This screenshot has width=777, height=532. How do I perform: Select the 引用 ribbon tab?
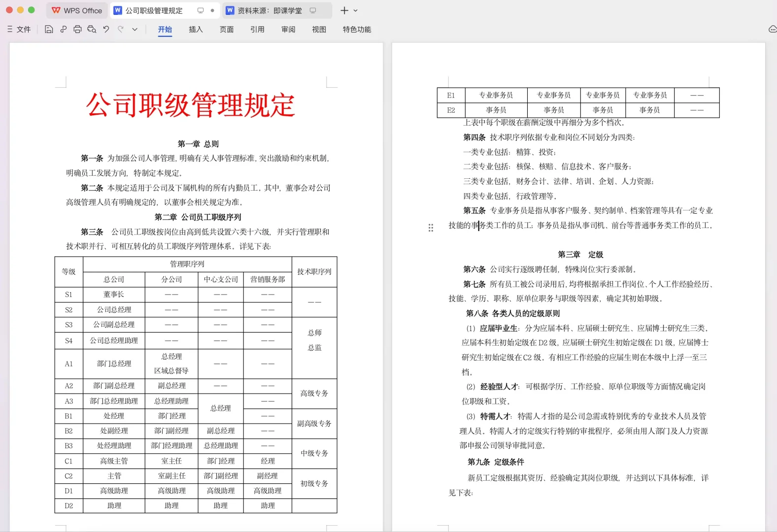(257, 30)
